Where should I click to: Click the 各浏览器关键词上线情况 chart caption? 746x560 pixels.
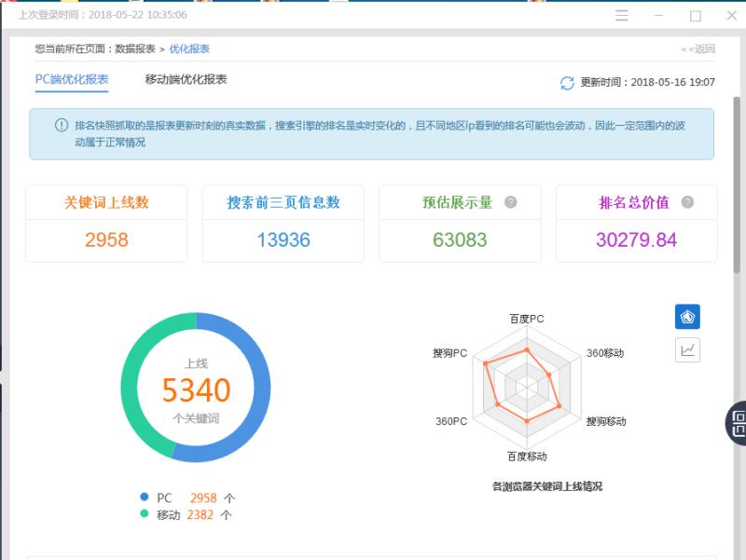tap(547, 486)
